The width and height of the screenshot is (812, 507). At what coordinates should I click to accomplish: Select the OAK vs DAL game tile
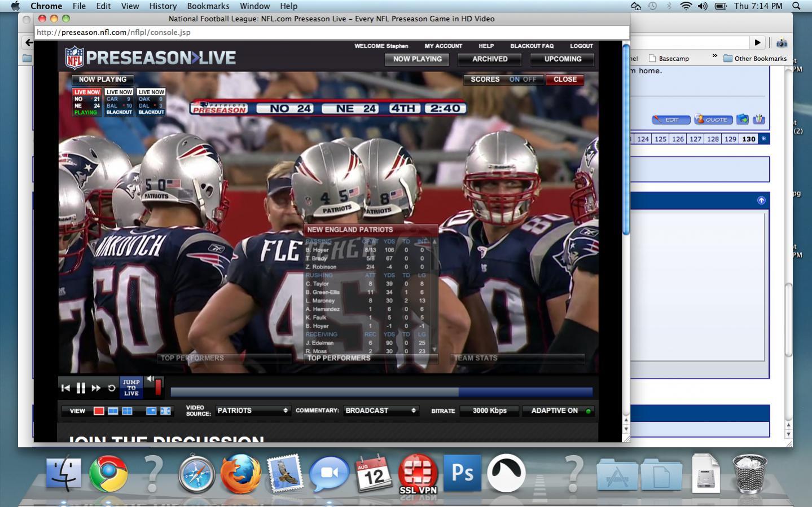pyautogui.click(x=151, y=102)
